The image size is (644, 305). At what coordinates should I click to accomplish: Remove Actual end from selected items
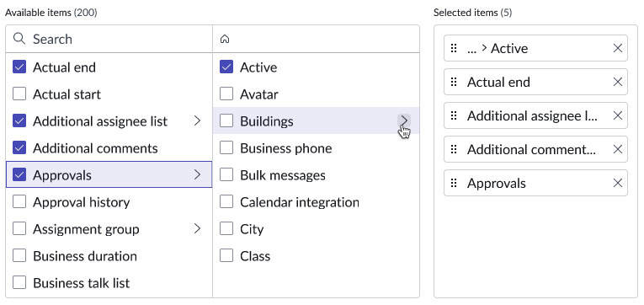click(x=618, y=83)
